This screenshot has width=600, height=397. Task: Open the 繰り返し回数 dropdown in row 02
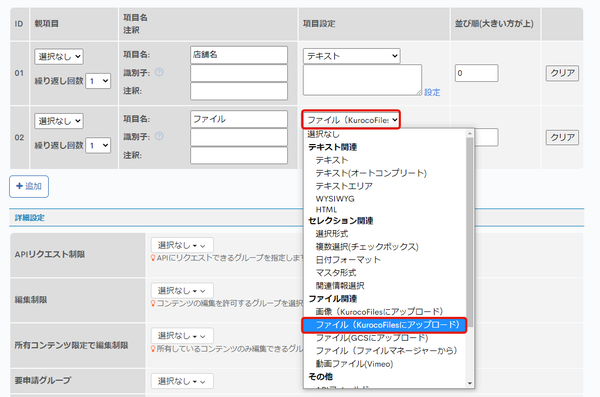click(x=98, y=145)
